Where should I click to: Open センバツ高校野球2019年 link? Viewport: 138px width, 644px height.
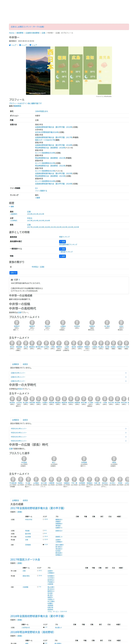tap(45, 153)
